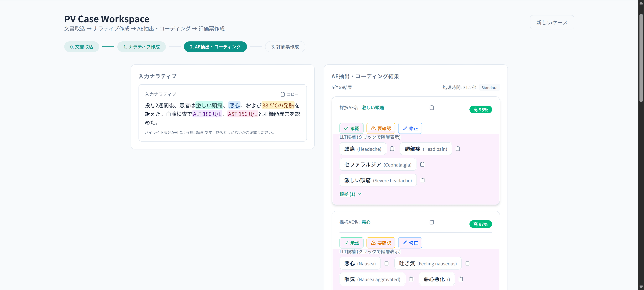Copy the 頭痛 (Headache) LLT candidate
The height and width of the screenshot is (290, 644).
[392, 149]
